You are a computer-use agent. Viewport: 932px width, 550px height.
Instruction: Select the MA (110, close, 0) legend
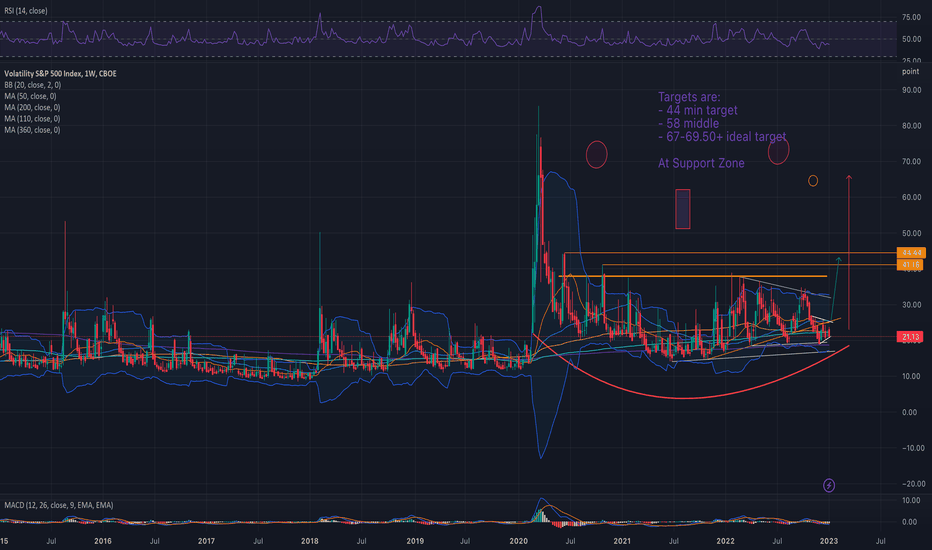32,119
